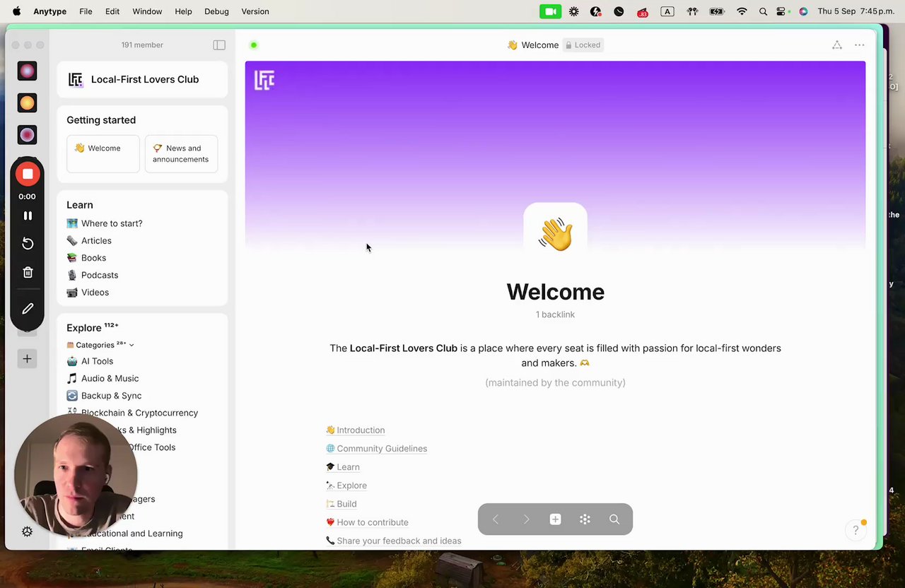Click the Wi-Fi status icon
Image resolution: width=905 pixels, height=588 pixels.
pos(742,11)
